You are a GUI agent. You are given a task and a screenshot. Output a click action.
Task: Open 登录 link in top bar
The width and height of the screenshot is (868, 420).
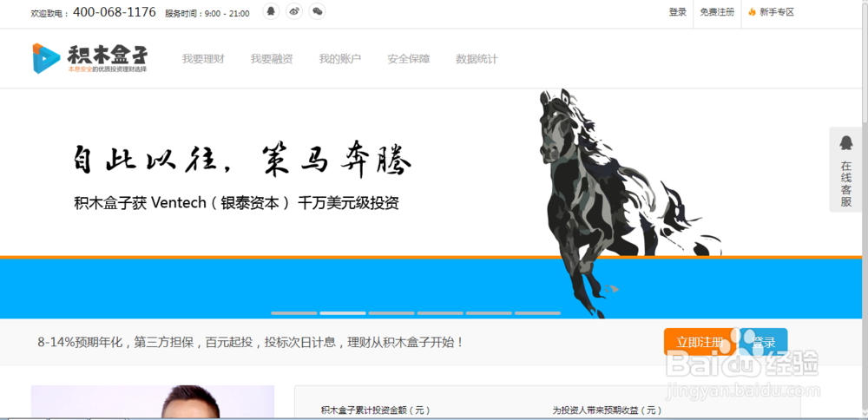[x=678, y=12]
